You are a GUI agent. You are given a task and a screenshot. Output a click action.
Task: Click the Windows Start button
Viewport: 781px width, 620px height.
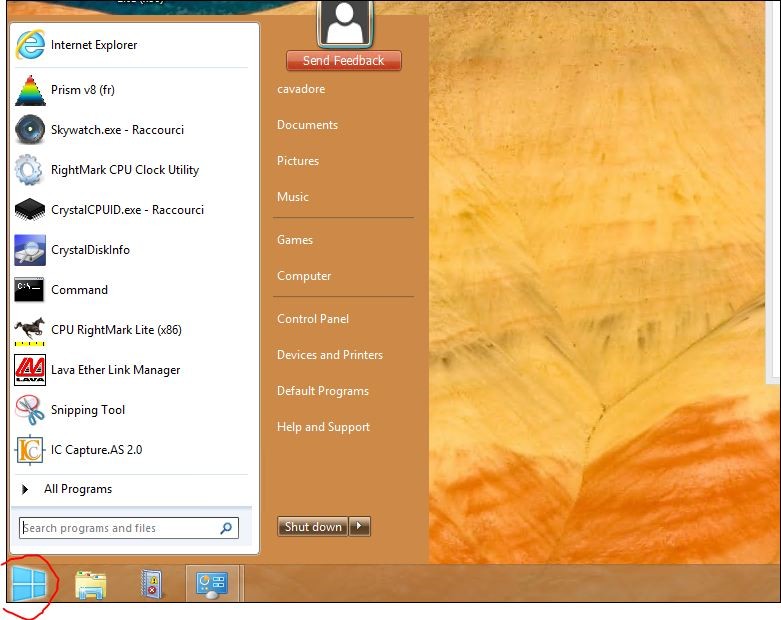pos(30,583)
